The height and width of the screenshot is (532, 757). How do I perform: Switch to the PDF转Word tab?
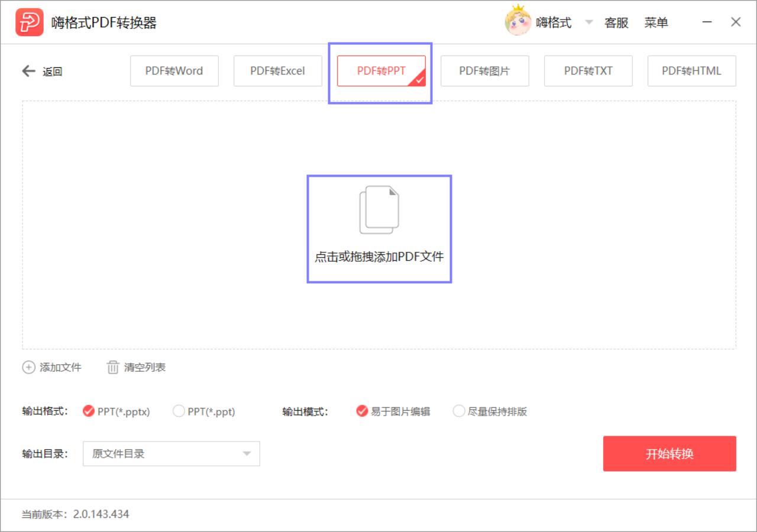(174, 71)
